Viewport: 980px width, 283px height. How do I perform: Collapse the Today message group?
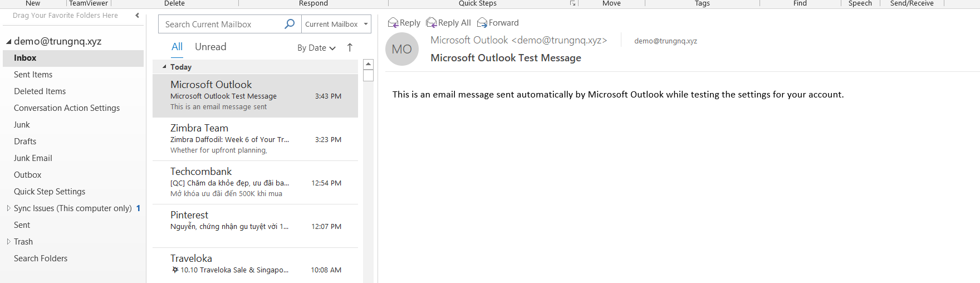[164, 67]
